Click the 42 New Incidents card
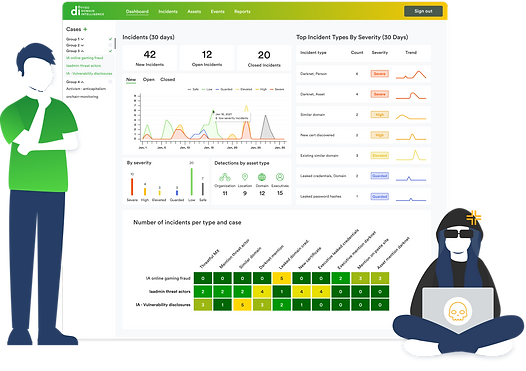This screenshot has height=371, width=526. (150, 58)
